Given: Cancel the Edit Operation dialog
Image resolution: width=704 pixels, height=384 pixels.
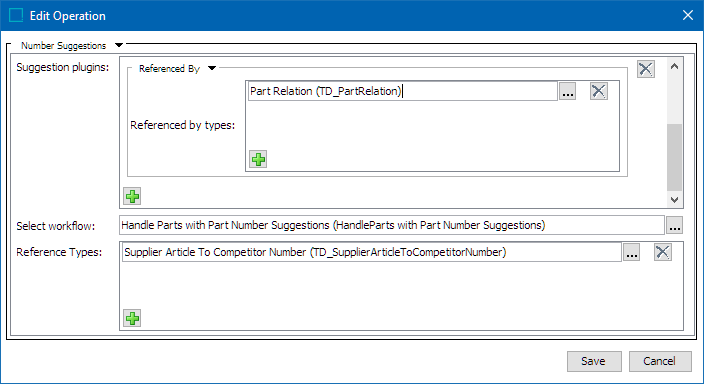Looking at the screenshot, I should pyautogui.click(x=660, y=361).
